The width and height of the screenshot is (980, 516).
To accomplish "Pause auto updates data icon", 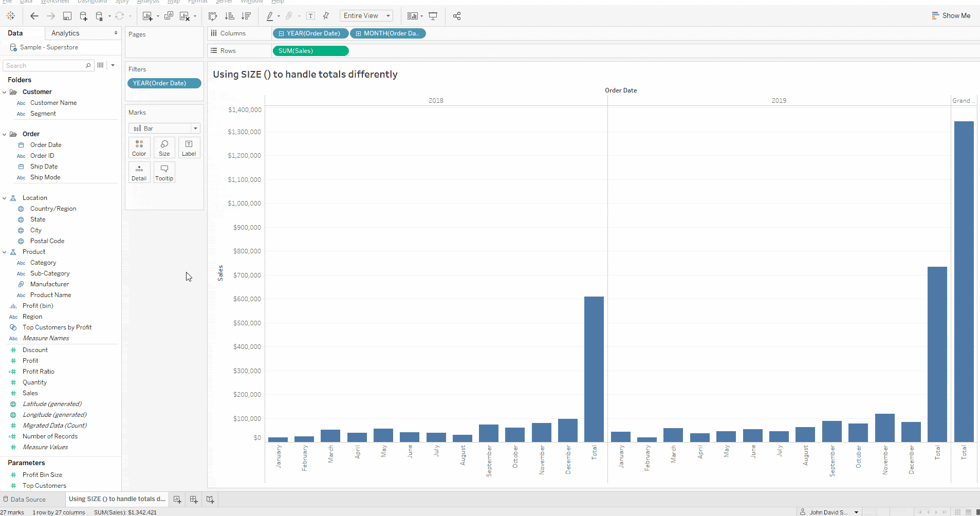I will [100, 16].
